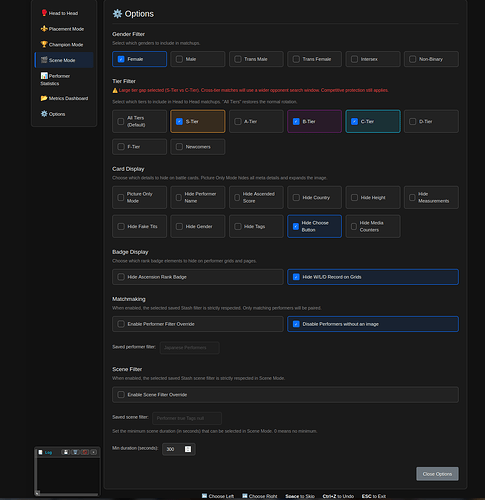Select the All Tiers (Default) option
Image resolution: width=485 pixels, height=500 pixels.
(x=139, y=121)
